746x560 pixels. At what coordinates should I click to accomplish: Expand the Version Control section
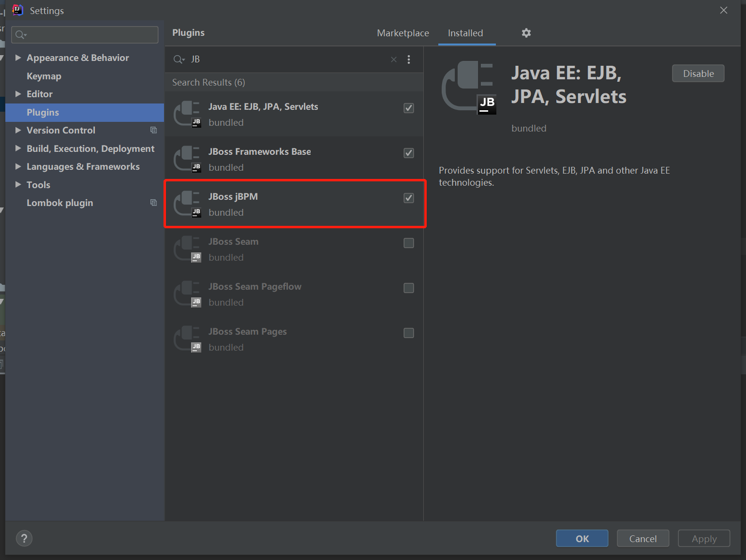pos(18,130)
